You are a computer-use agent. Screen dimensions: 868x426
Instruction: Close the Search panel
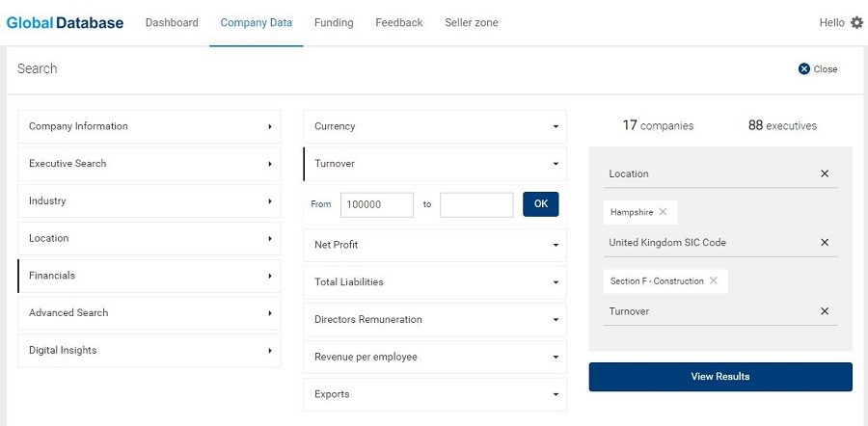(x=818, y=69)
